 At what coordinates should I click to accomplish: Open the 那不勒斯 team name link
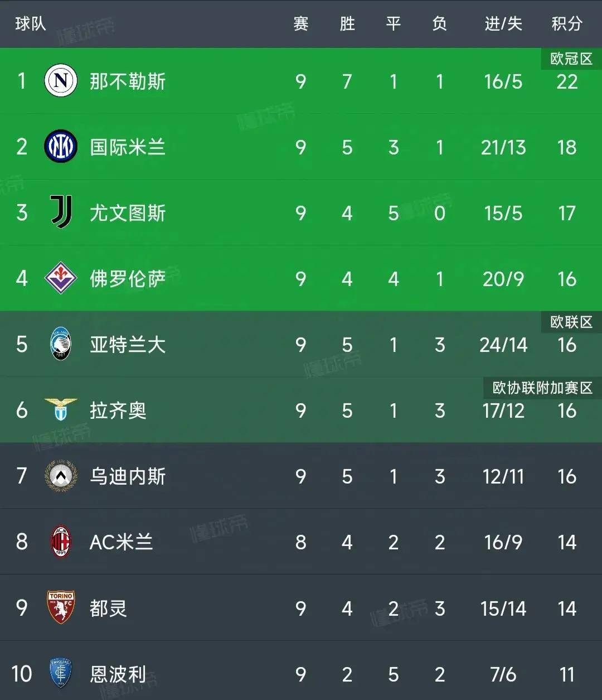[x=128, y=81]
